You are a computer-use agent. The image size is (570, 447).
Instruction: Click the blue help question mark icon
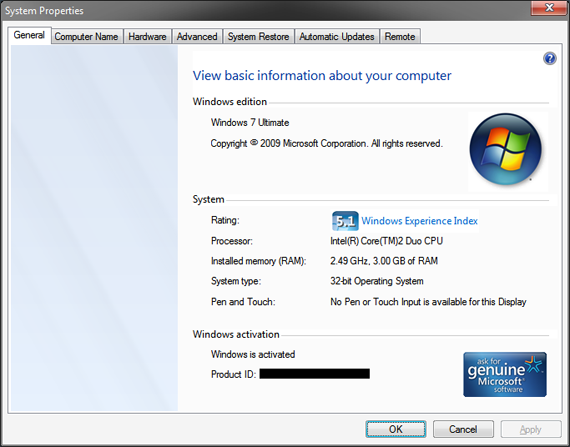pyautogui.click(x=550, y=58)
